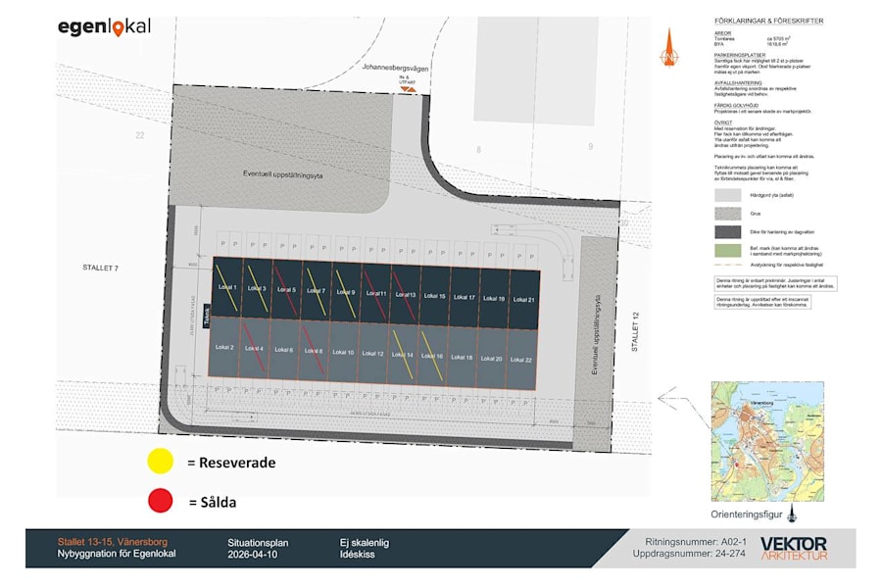The width and height of the screenshot is (882, 588).
Task: Click the Orienteringsfigur caption
Action: [747, 514]
